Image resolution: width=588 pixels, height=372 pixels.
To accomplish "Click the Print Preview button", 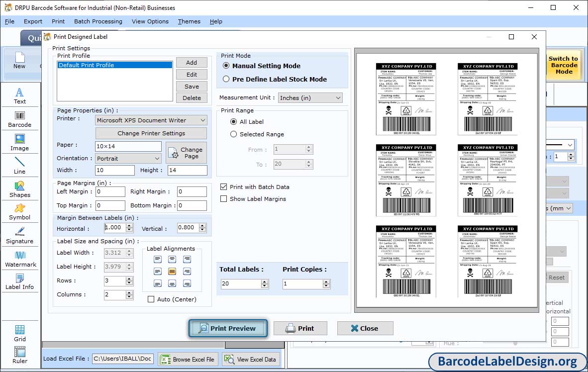I will [x=228, y=329].
